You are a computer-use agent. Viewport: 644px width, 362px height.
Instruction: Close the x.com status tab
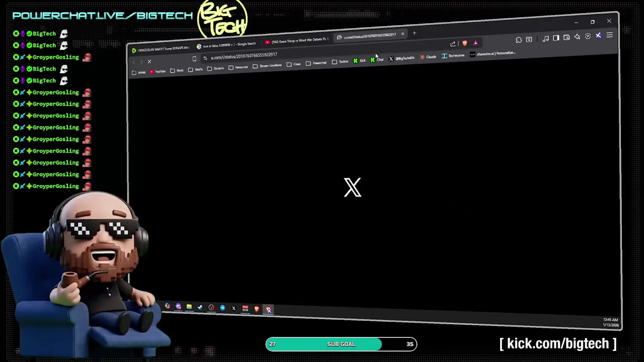tap(403, 34)
